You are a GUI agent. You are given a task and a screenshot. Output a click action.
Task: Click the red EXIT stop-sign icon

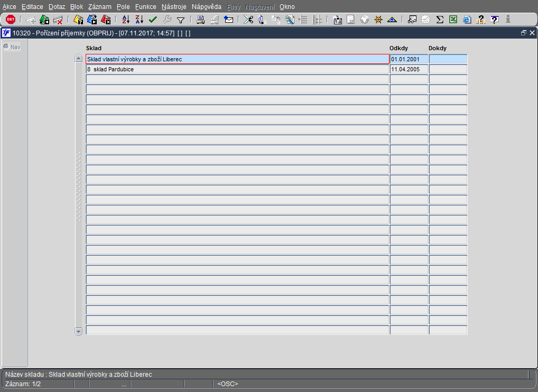tap(11, 20)
